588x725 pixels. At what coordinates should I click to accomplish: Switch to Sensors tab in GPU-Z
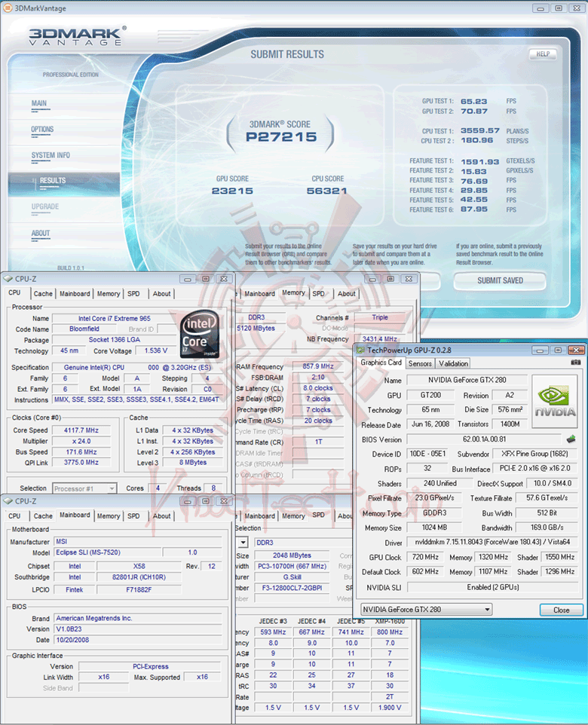420,363
